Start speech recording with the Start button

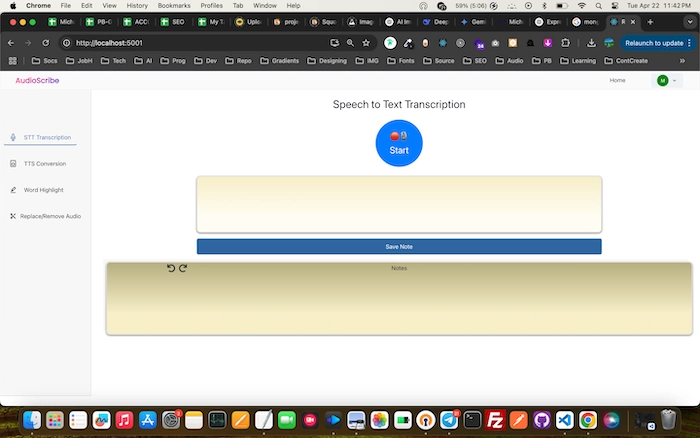click(x=399, y=143)
